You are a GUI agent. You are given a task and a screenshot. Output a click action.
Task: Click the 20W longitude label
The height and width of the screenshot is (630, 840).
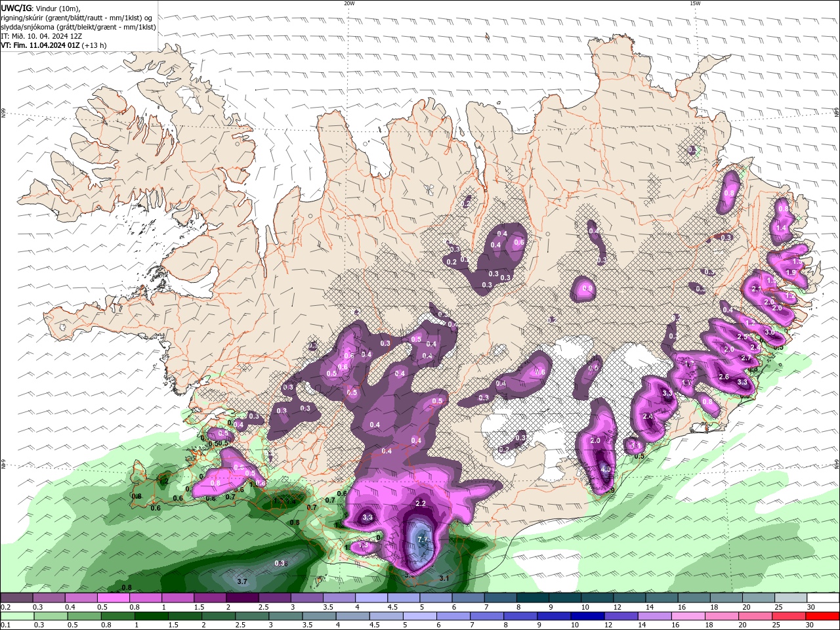349,3
